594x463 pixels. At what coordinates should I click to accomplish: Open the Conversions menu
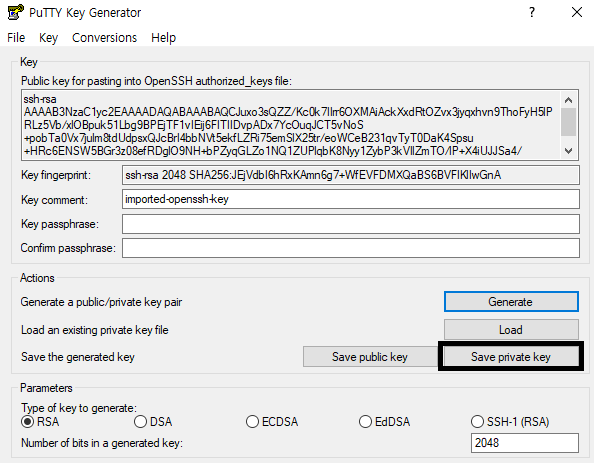point(105,38)
